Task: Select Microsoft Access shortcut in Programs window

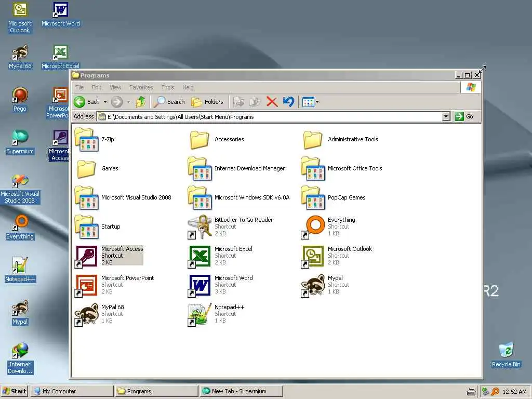Action: (109, 256)
